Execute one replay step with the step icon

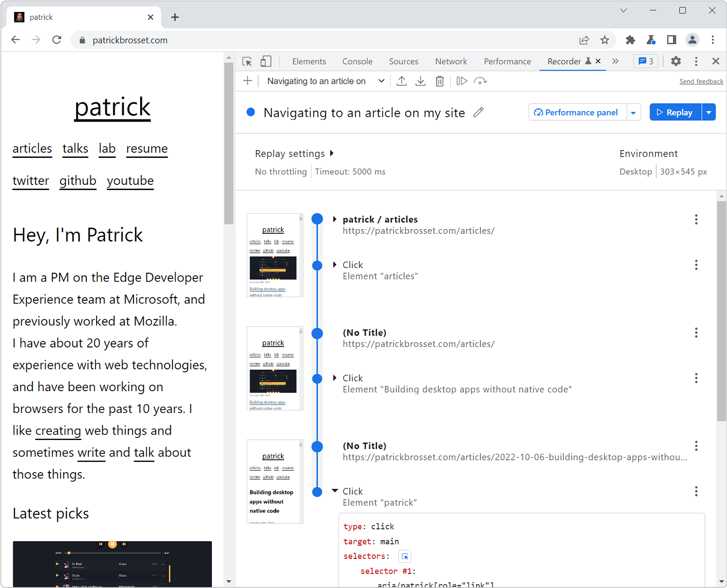pyautogui.click(x=461, y=81)
